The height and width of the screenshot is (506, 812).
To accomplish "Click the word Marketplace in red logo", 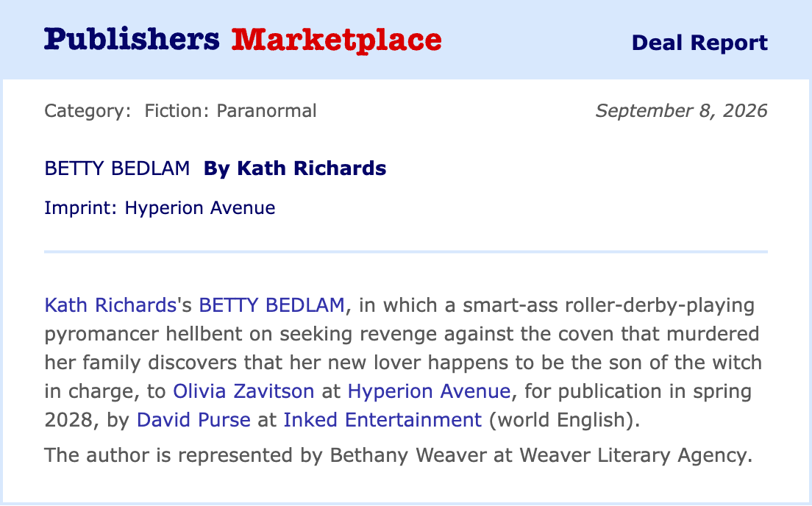I will point(337,40).
